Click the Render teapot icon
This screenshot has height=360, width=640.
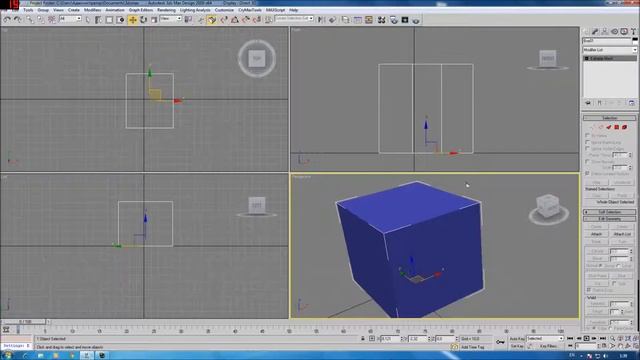click(x=416, y=20)
